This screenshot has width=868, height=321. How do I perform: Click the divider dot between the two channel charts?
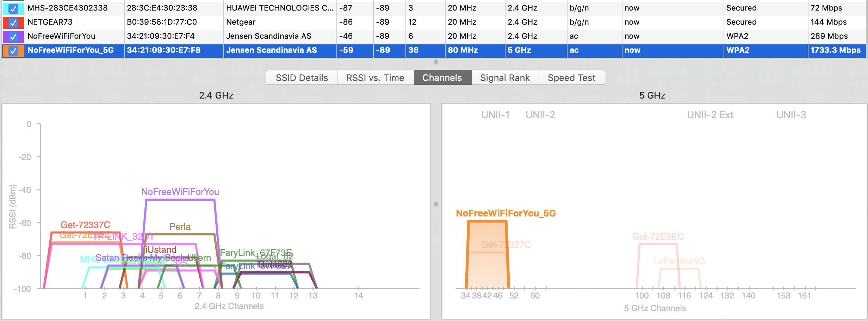(x=436, y=204)
